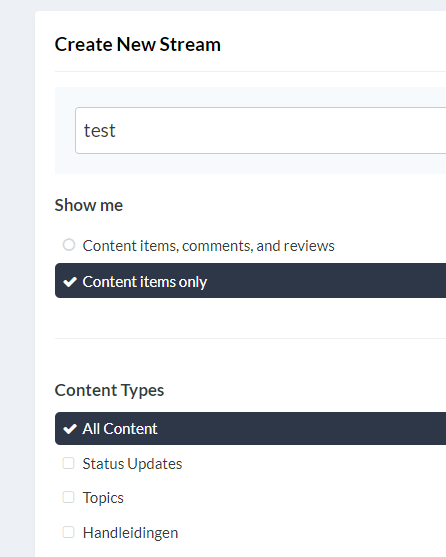Select the "All Content" label text
The image size is (446, 557).
click(120, 429)
